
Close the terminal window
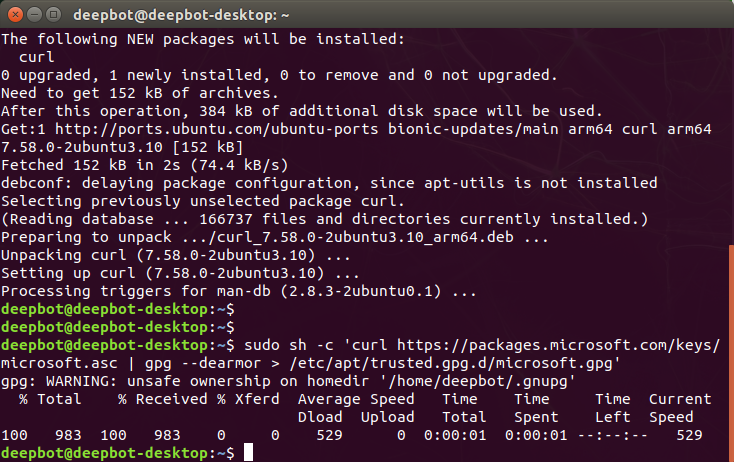pos(15,15)
